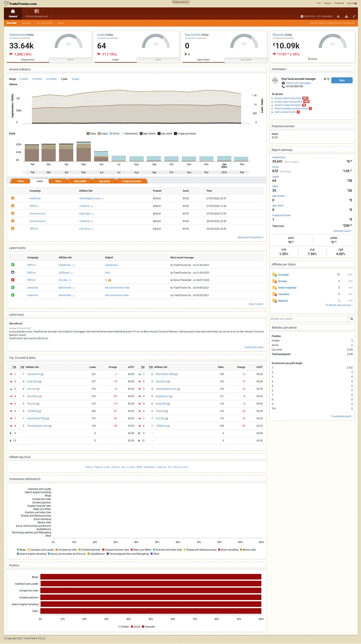Open the General home icon section
The height and width of the screenshot is (644, 361).
click(x=13, y=14)
